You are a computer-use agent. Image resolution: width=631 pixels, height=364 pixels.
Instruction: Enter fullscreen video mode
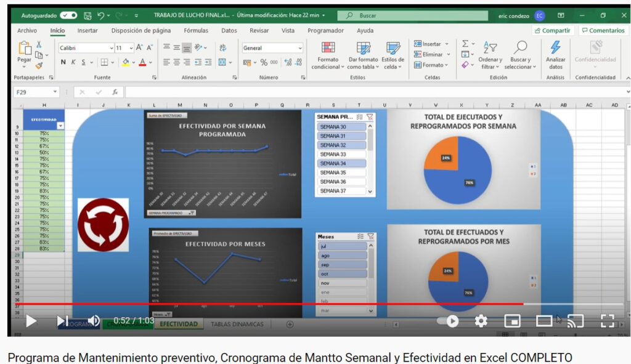(607, 321)
